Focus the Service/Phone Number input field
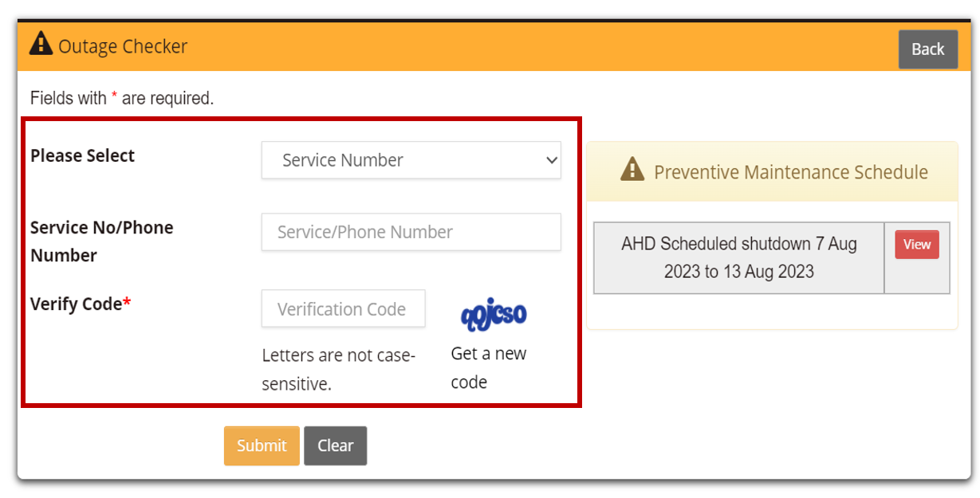The height and width of the screenshot is (498, 980). point(411,232)
